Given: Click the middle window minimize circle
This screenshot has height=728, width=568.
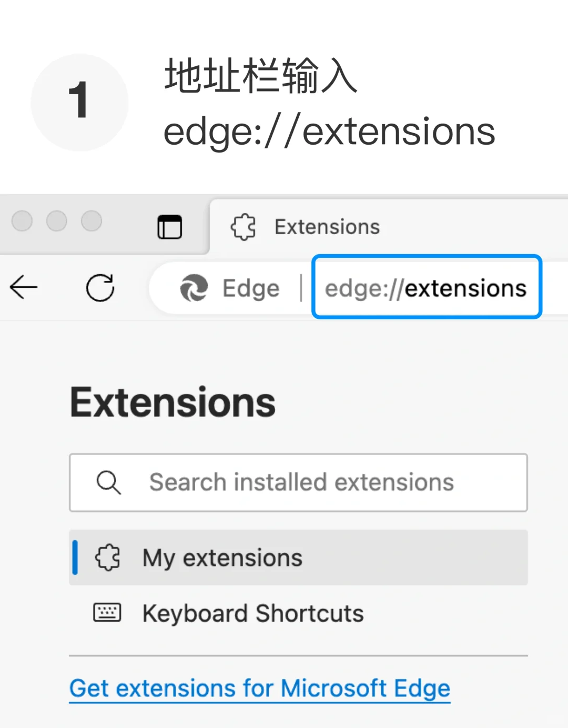Looking at the screenshot, I should point(57,221).
